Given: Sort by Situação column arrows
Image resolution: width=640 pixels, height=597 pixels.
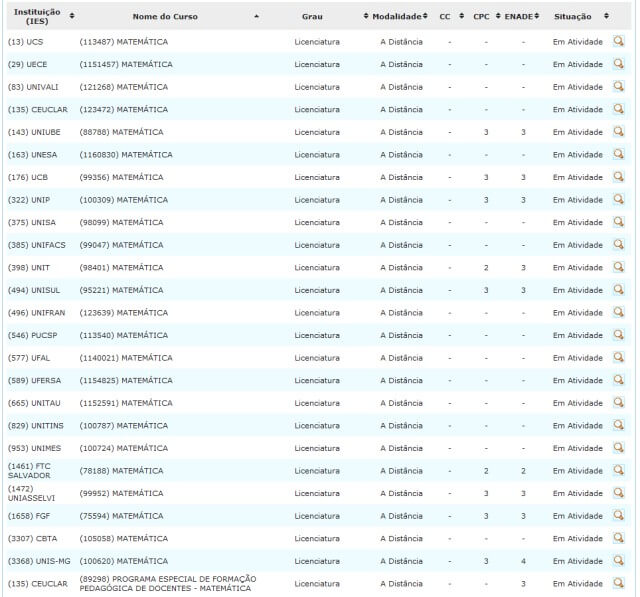Looking at the screenshot, I should point(606,16).
